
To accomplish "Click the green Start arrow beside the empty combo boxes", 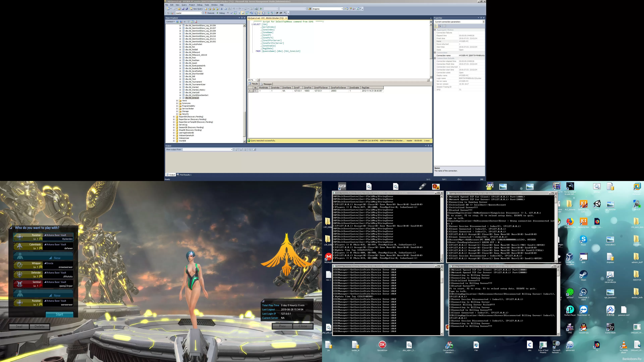I will pyautogui.click(x=261, y=9).
